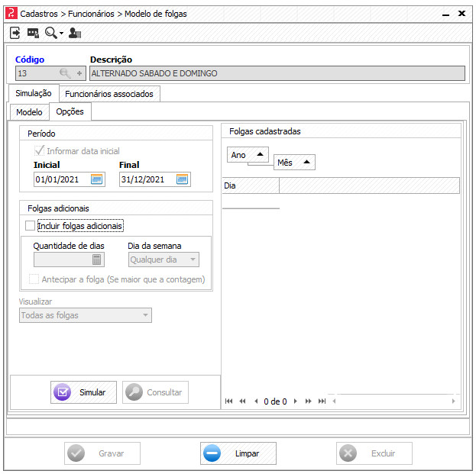Select the Opções sub-tab

pos(70,111)
